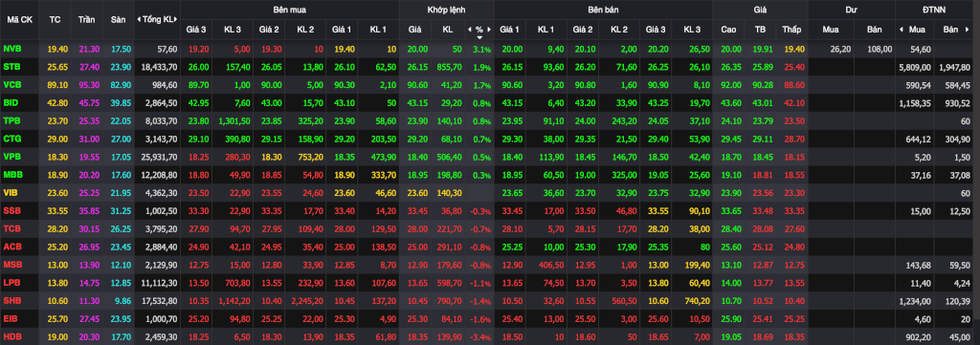Click the Cao high price header

(x=728, y=30)
